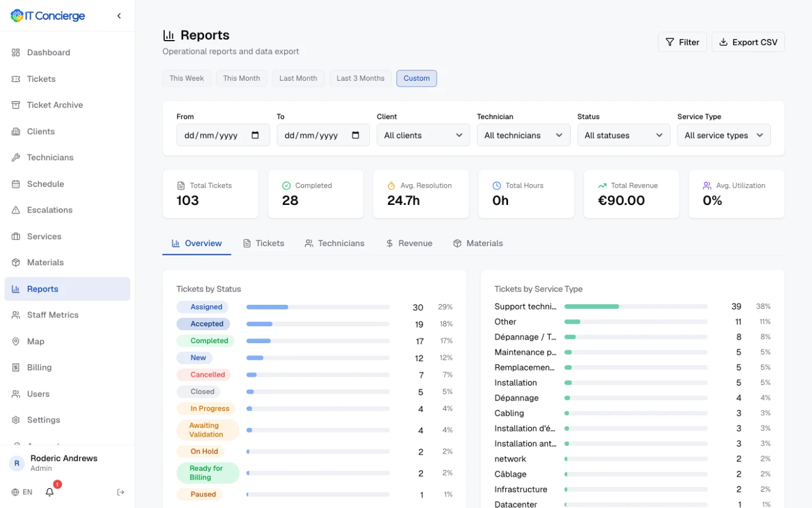Open the All service types dropdown

(724, 135)
